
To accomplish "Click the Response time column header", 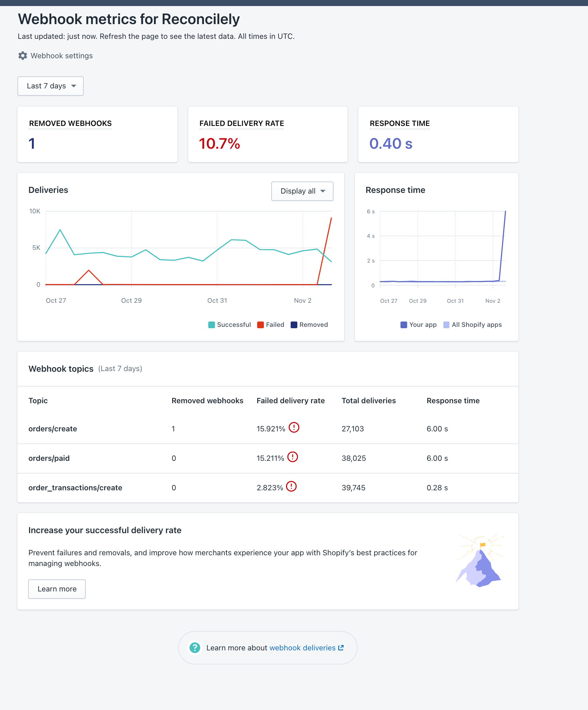I will click(x=453, y=401).
